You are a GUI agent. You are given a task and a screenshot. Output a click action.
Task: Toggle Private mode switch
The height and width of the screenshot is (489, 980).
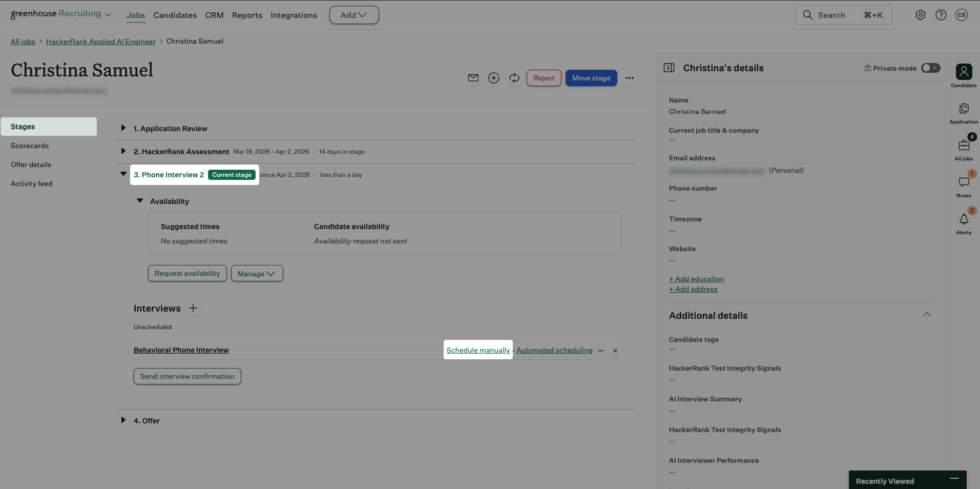tap(931, 68)
